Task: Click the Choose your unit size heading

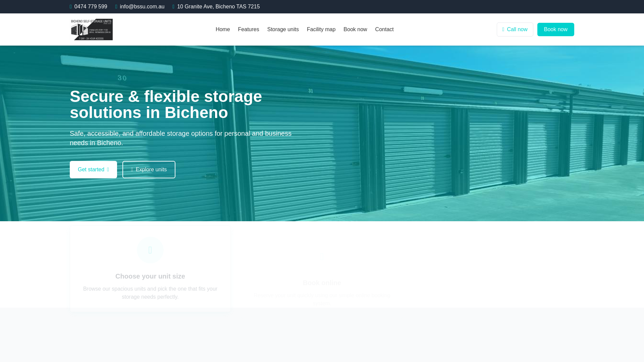Action: 150,276
